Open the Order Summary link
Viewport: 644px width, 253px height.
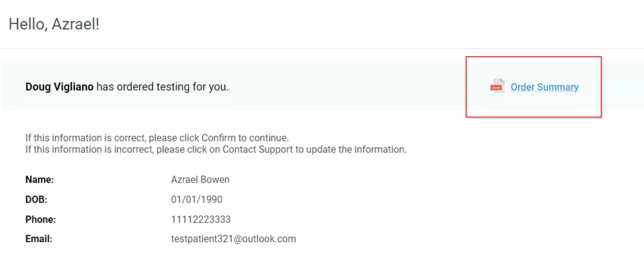[544, 87]
